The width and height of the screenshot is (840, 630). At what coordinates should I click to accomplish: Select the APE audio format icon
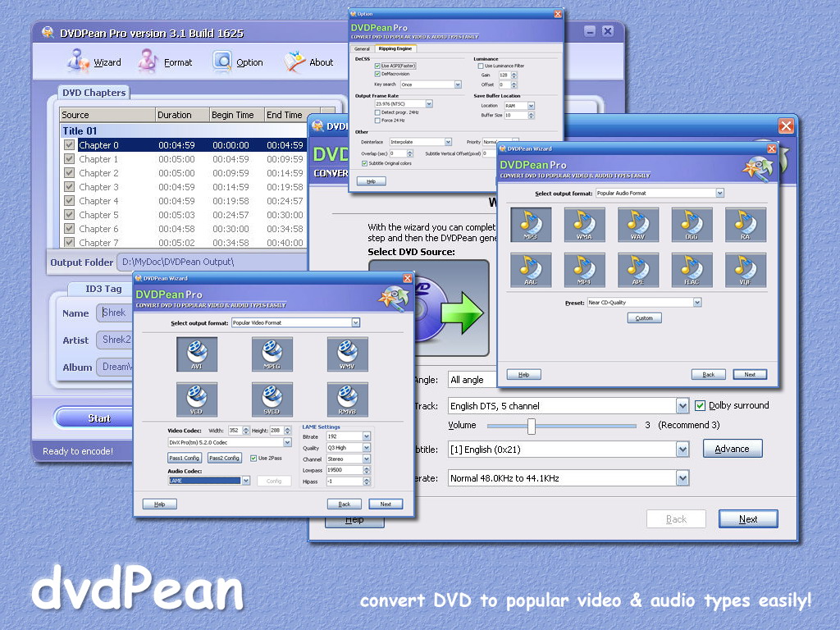tap(638, 270)
